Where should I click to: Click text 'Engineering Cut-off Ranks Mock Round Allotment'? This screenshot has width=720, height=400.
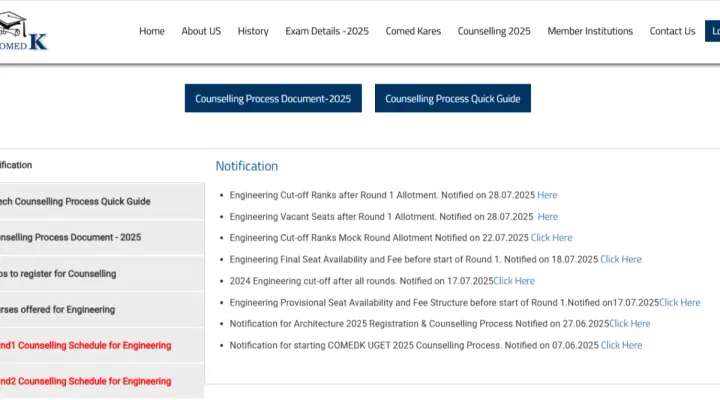coord(331,238)
